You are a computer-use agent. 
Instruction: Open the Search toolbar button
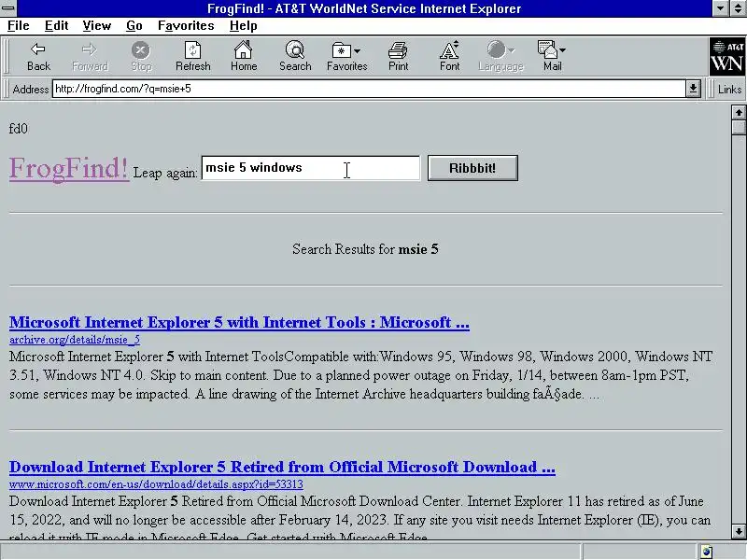pos(295,56)
